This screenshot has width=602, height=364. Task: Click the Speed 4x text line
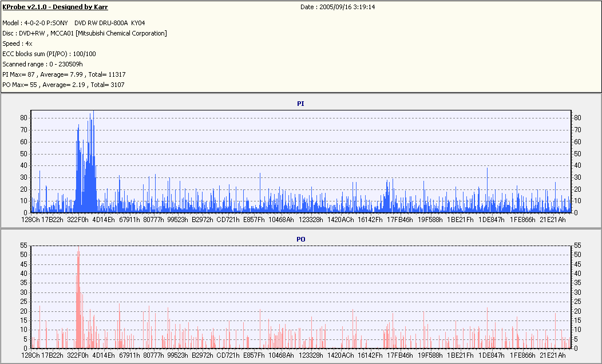(17, 43)
